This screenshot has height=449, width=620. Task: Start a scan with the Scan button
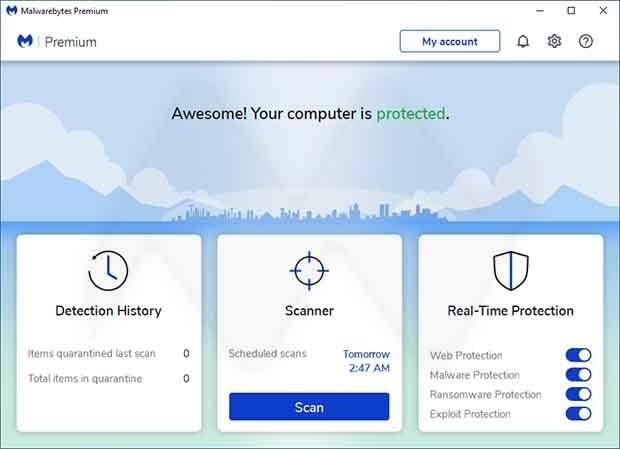click(x=309, y=407)
